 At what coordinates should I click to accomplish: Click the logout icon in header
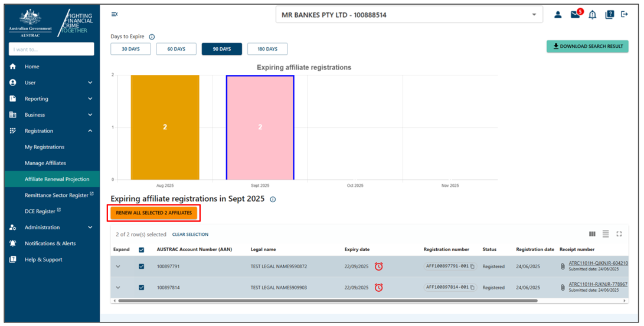click(x=625, y=15)
